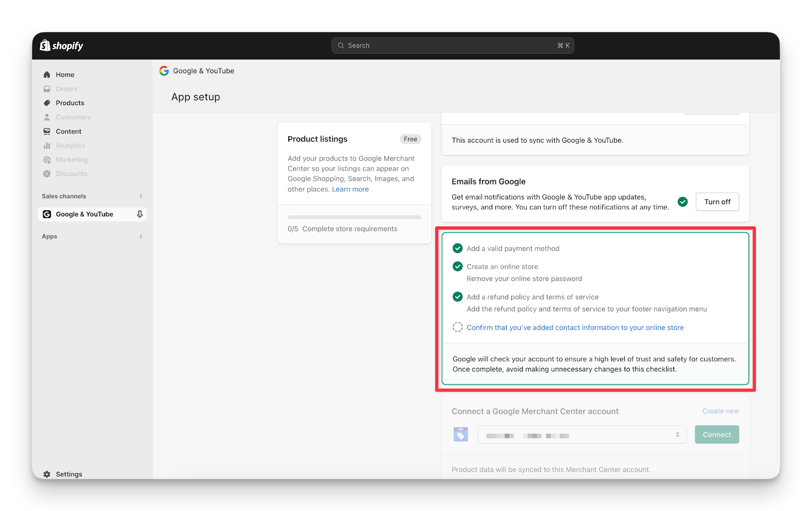This screenshot has height=511, width=812.
Task: Click the Merchant Center tag icon
Action: [x=460, y=435]
